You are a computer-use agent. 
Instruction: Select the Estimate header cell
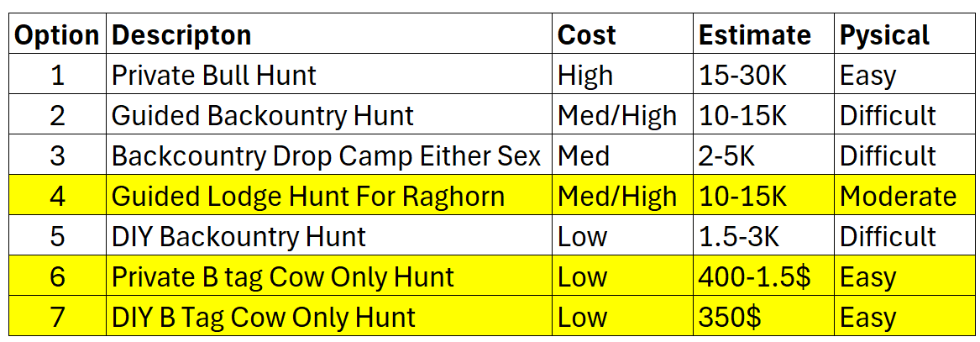click(x=755, y=35)
